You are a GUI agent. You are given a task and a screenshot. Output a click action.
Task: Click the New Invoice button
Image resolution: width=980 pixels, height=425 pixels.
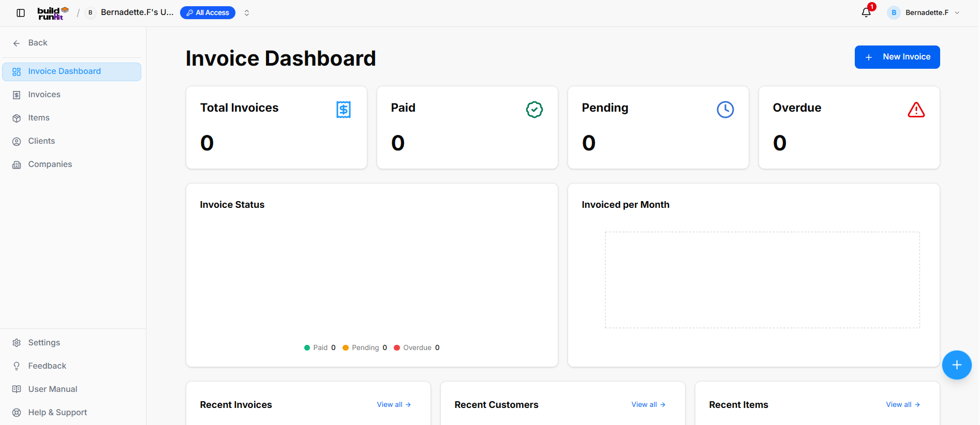(x=897, y=57)
